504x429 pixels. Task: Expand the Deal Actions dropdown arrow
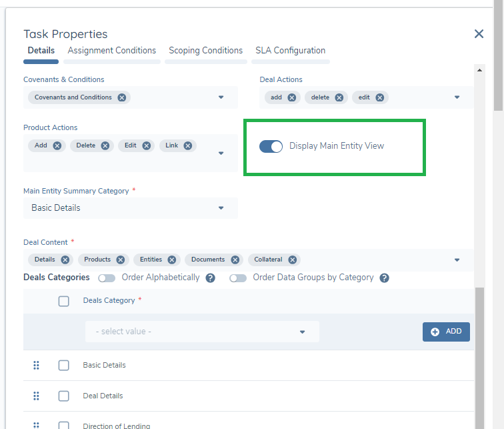(457, 97)
